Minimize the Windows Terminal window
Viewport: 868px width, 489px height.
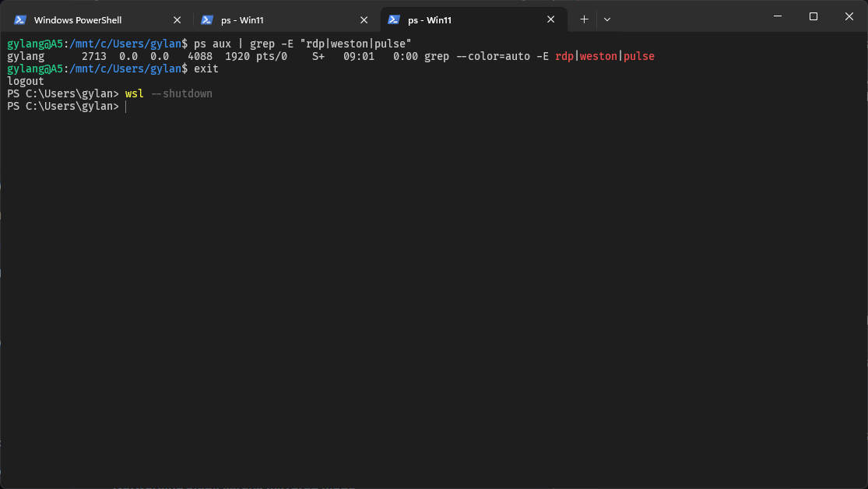[777, 16]
